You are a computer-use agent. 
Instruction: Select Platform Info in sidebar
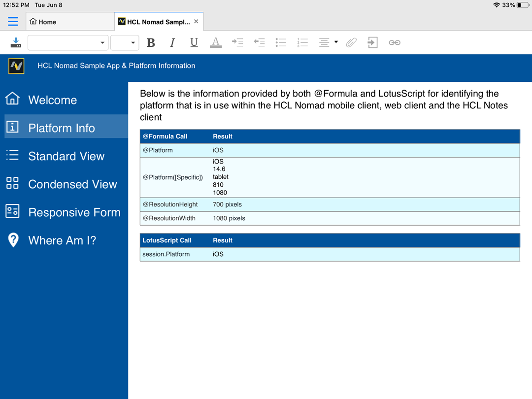coord(66,126)
